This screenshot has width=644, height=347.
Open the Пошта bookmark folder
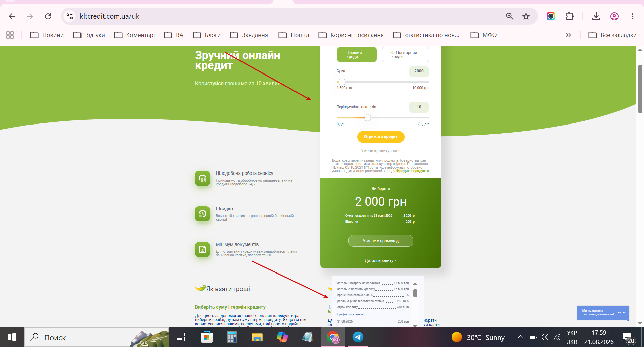pos(294,35)
